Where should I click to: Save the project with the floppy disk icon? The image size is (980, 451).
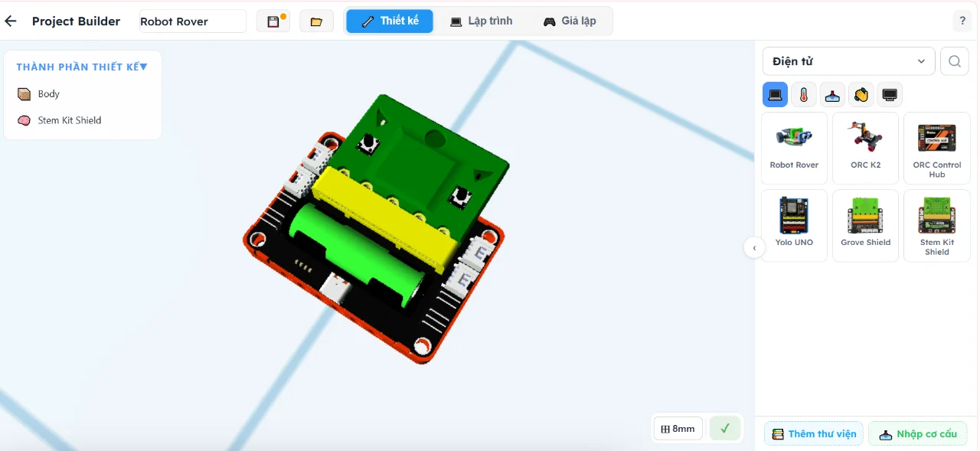[x=273, y=21]
